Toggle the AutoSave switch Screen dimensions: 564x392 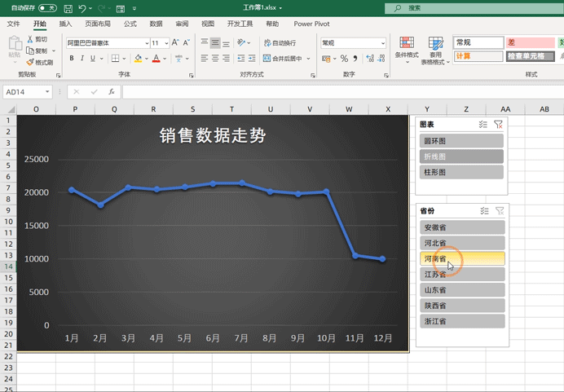tap(47, 8)
